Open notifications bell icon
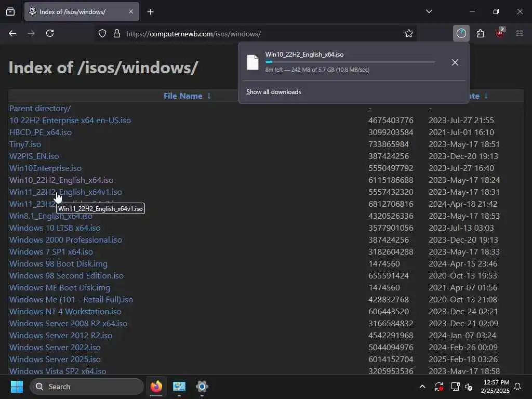 pyautogui.click(x=518, y=387)
